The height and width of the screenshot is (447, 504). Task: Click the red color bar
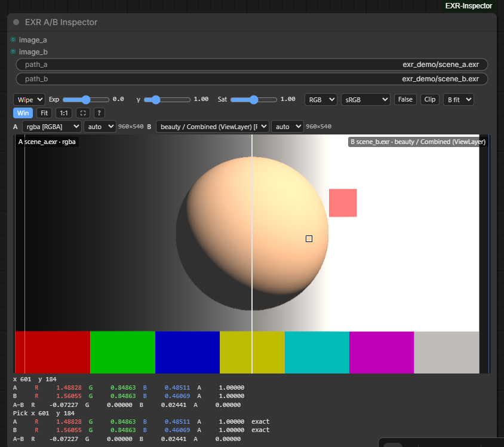point(53,353)
